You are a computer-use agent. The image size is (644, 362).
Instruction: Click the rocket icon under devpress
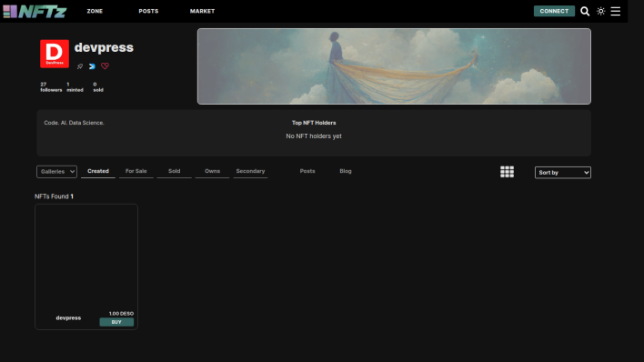[x=80, y=66]
